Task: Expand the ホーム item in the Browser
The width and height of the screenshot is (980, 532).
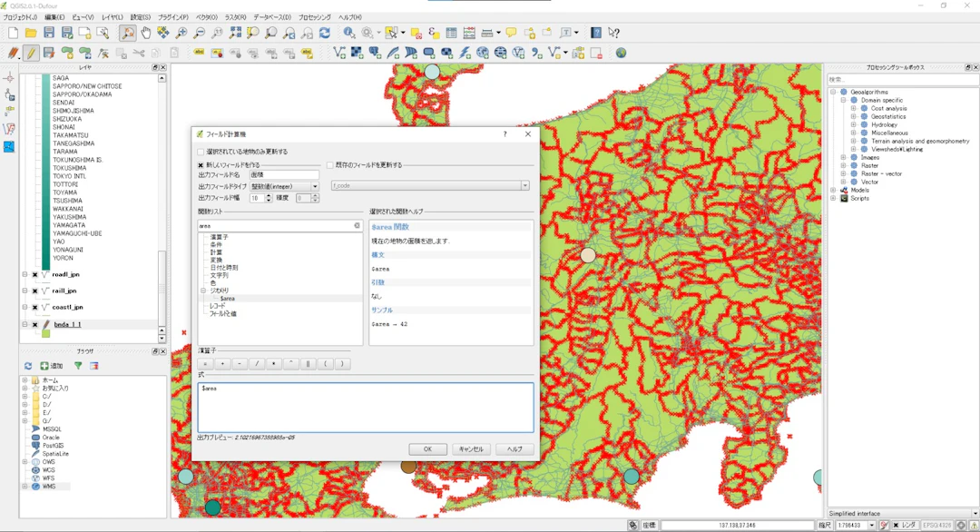Action: (25, 380)
